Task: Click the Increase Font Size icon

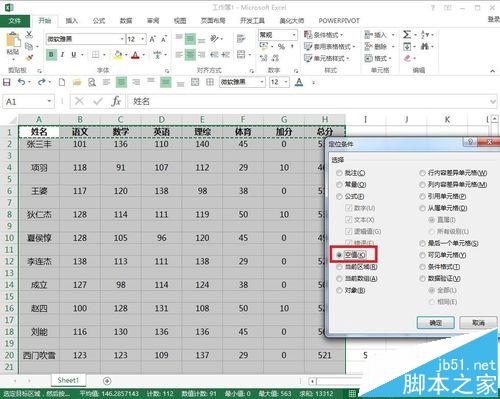Action: pos(152,39)
